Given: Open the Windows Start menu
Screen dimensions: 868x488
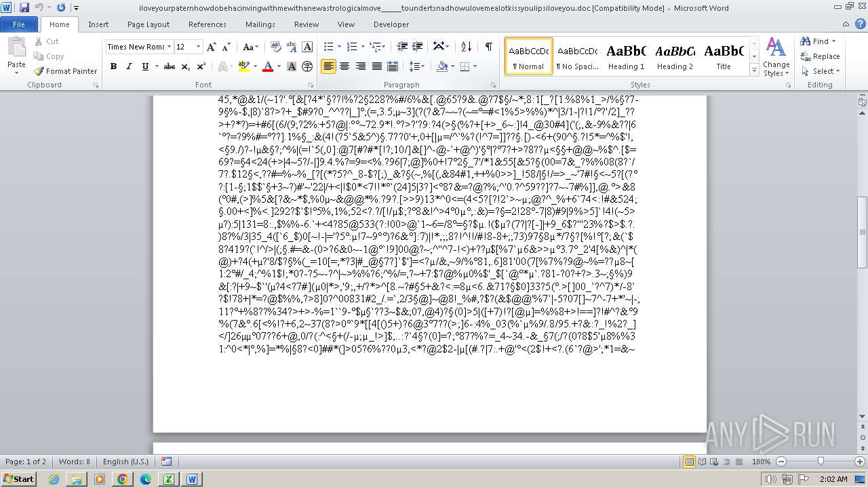Looking at the screenshot, I should point(19,479).
